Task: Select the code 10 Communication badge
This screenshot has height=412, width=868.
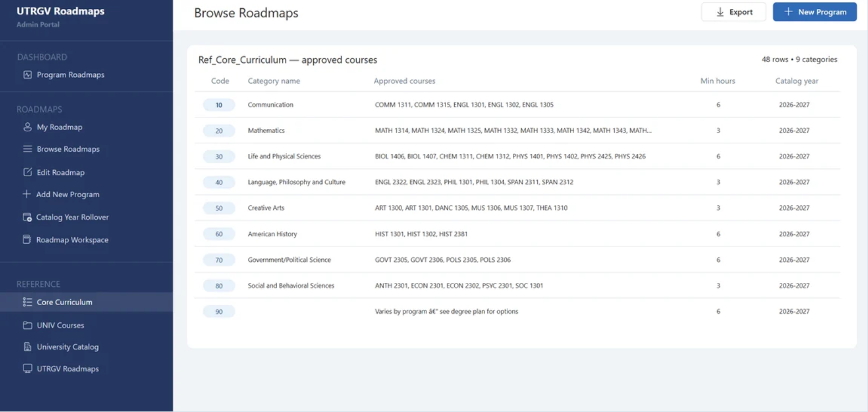Action: pyautogui.click(x=219, y=105)
